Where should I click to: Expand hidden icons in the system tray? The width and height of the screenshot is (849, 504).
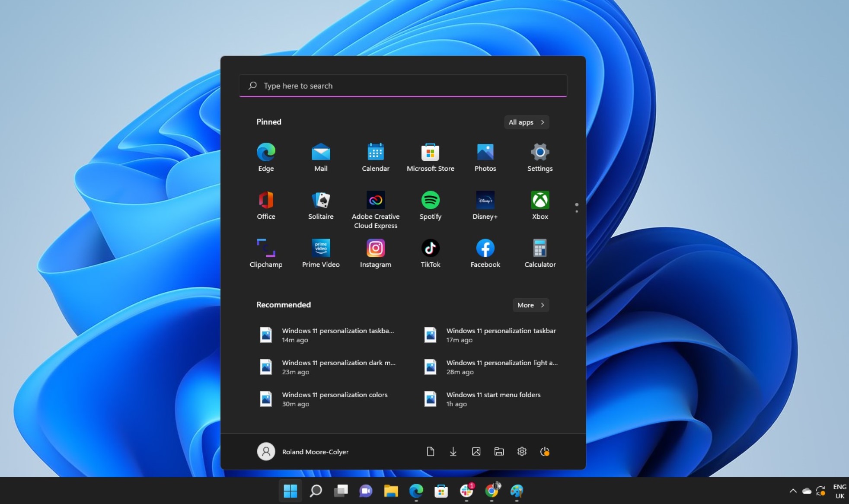(x=792, y=491)
